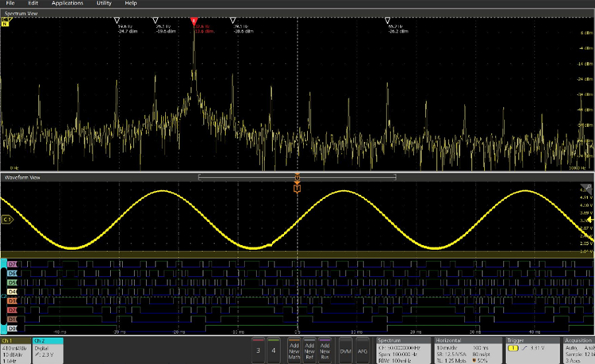Click the orange trigger position marker
Viewport: 595px width, 364px height.
[x=297, y=187]
